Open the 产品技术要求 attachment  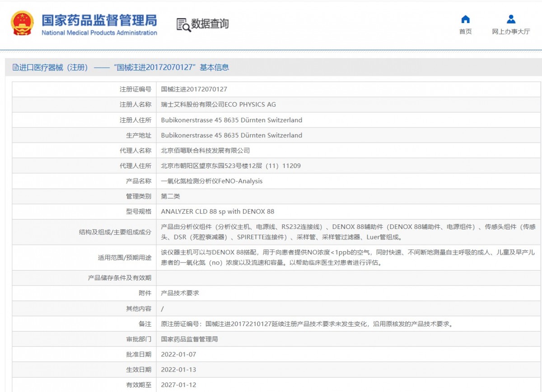tap(180, 293)
